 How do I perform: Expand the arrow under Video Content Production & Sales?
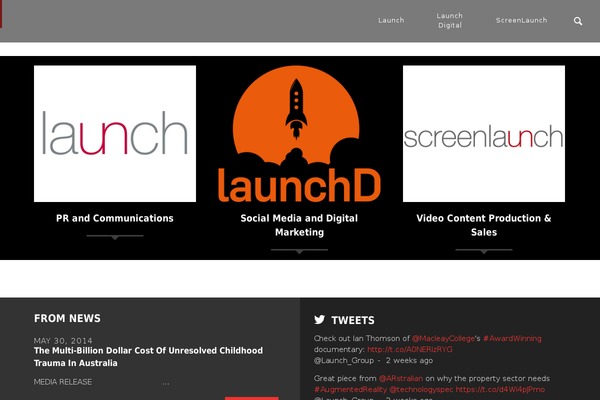pyautogui.click(x=484, y=251)
